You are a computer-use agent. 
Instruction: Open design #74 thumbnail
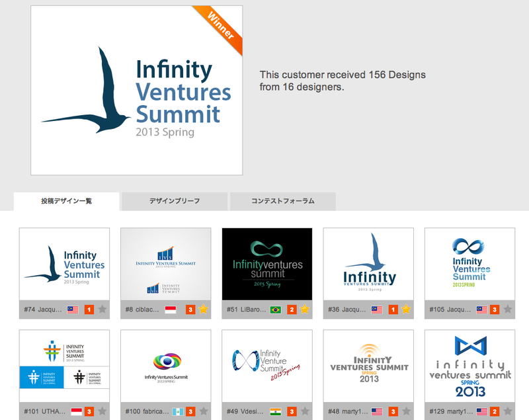click(x=64, y=264)
